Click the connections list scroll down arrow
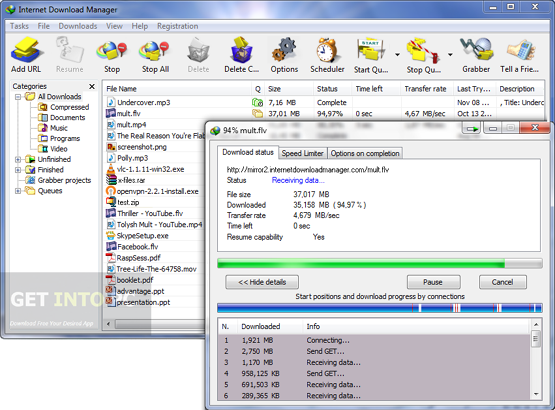The height and width of the screenshot is (410, 555). coord(536,394)
